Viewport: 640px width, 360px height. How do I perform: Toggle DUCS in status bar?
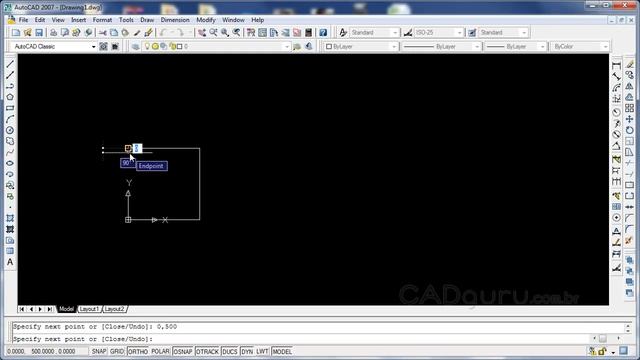[x=230, y=351]
